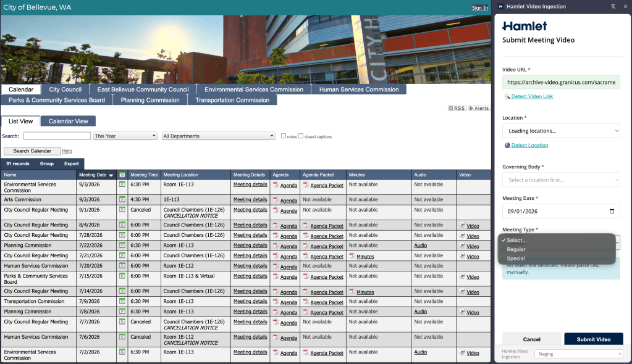Open the Minutes PDF icon for 7/21/2026 meeting

pyautogui.click(x=352, y=256)
